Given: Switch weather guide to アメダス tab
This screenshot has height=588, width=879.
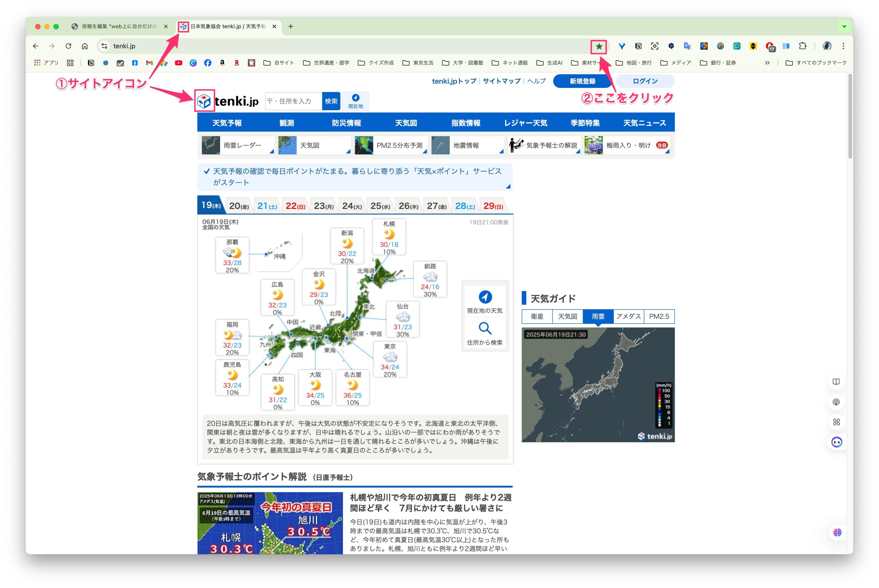Looking at the screenshot, I should click(628, 316).
